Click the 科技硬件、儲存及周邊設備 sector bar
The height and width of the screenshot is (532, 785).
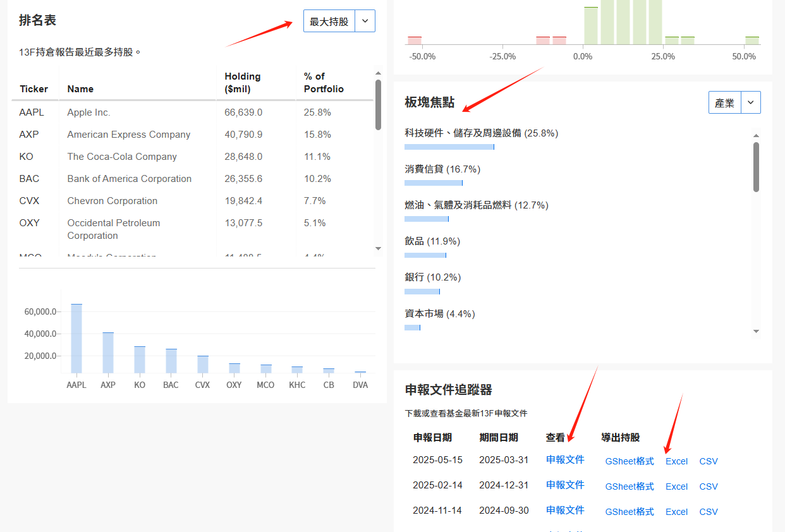click(x=449, y=147)
